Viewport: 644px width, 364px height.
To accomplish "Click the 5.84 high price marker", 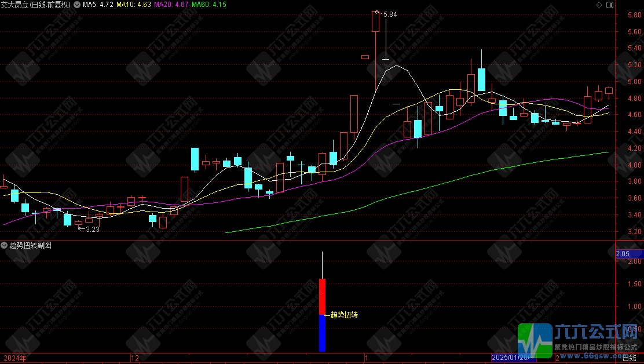I will click(390, 14).
